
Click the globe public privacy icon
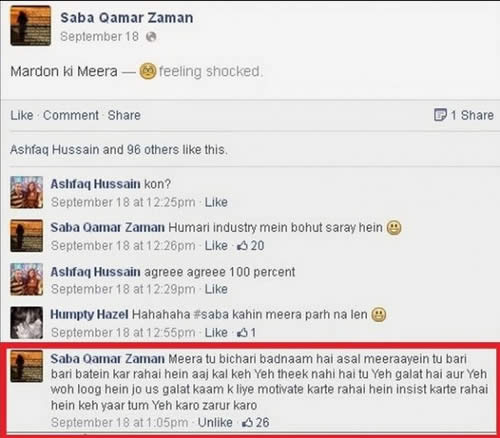pyautogui.click(x=151, y=37)
